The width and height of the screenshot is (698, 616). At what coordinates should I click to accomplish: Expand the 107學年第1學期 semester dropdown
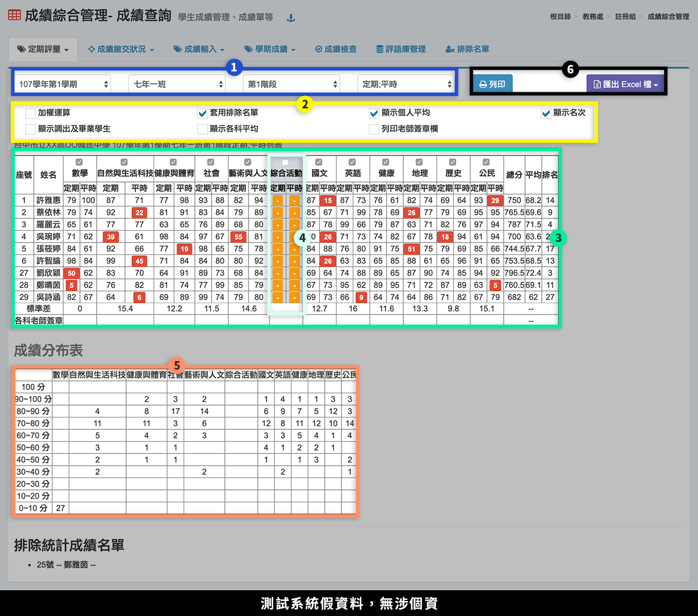pos(62,84)
